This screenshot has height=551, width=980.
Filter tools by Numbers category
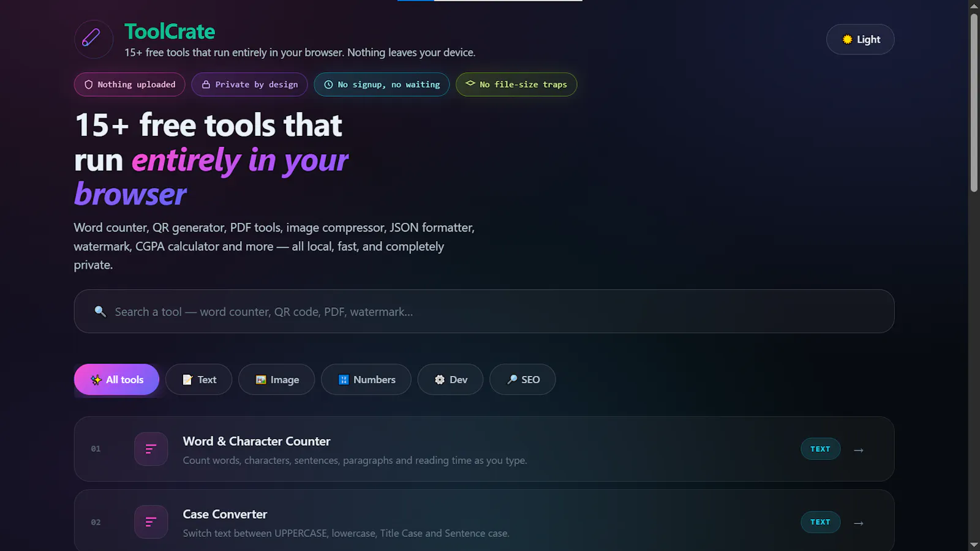pos(366,380)
